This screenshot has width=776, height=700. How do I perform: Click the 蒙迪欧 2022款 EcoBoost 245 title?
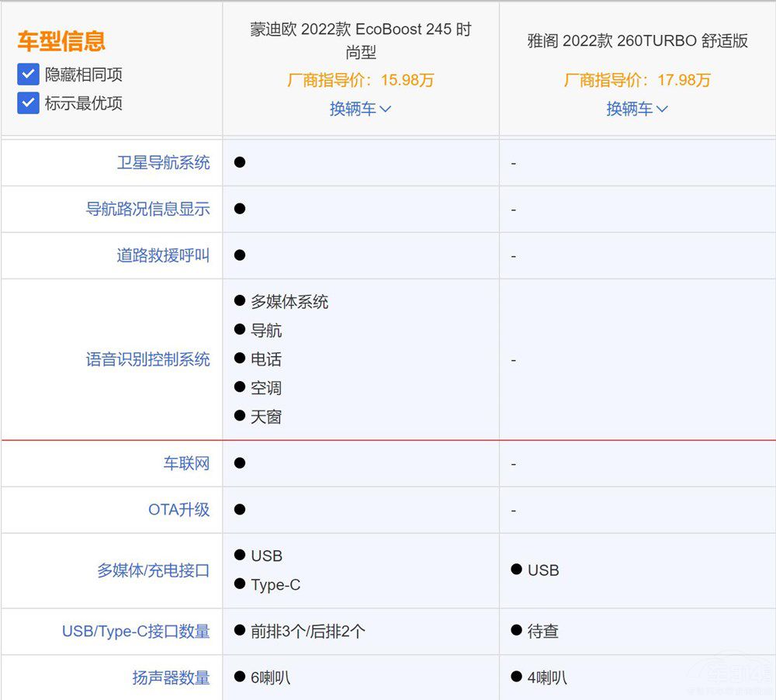(360, 40)
